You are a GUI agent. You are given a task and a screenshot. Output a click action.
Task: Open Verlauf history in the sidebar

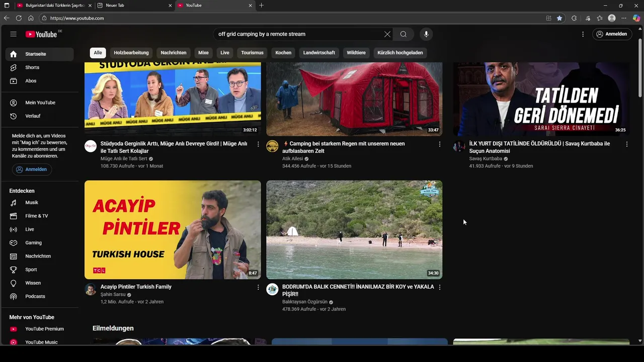click(x=40, y=116)
